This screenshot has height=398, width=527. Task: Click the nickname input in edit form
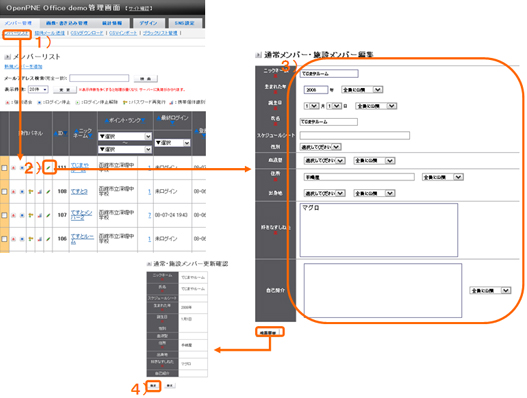coord(329,74)
